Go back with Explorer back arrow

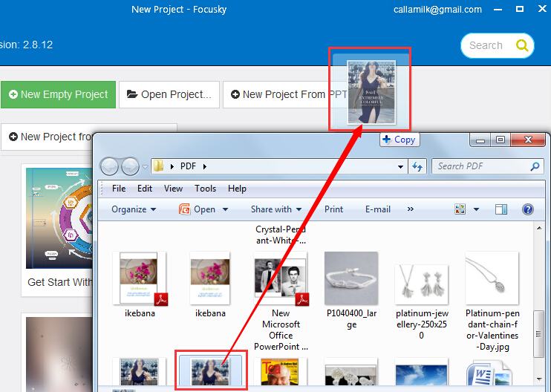pyautogui.click(x=109, y=166)
